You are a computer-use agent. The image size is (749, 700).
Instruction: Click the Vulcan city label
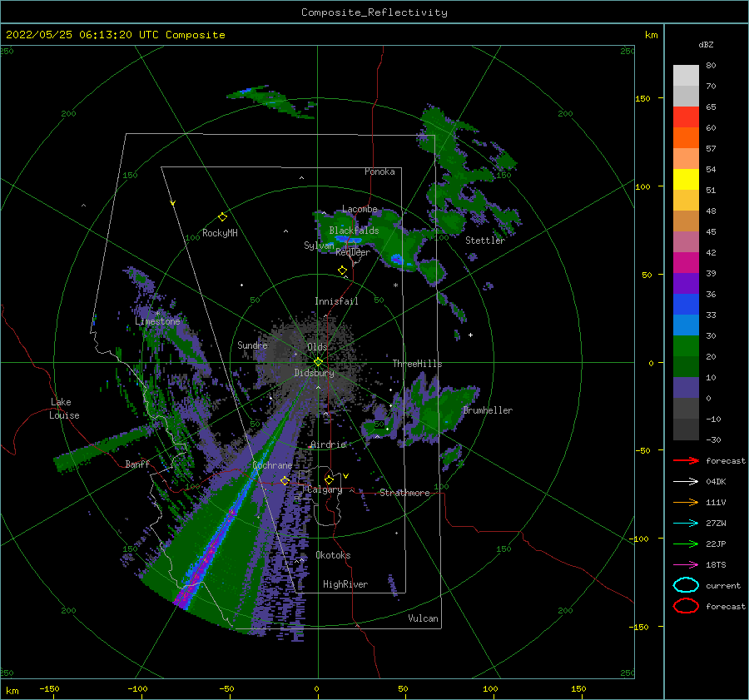(424, 618)
